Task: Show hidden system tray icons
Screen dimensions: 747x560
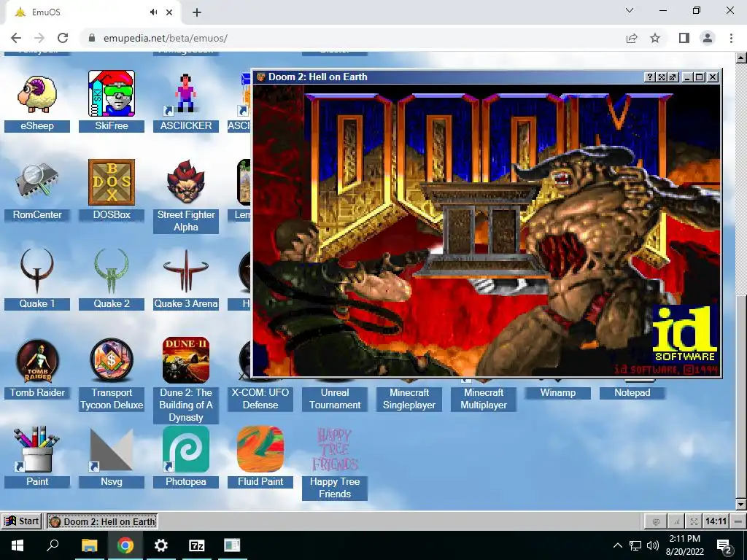Action: (617, 545)
